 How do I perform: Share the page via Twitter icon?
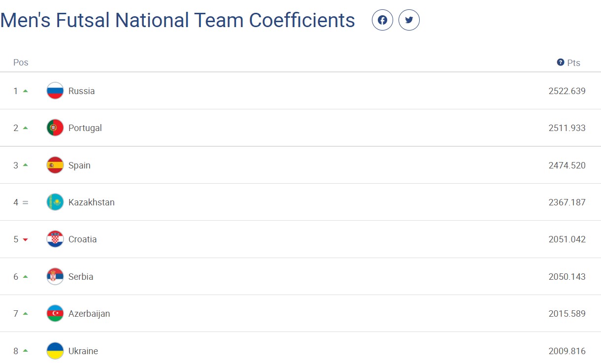(x=409, y=20)
